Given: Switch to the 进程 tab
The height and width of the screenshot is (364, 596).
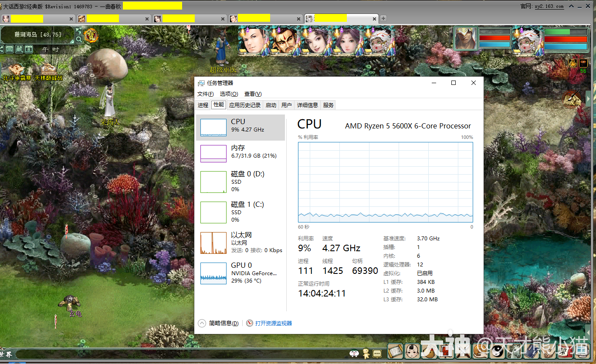Looking at the screenshot, I should point(203,105).
